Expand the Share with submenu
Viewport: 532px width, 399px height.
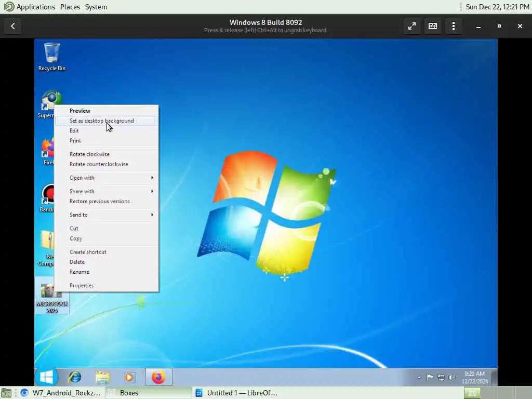point(107,191)
